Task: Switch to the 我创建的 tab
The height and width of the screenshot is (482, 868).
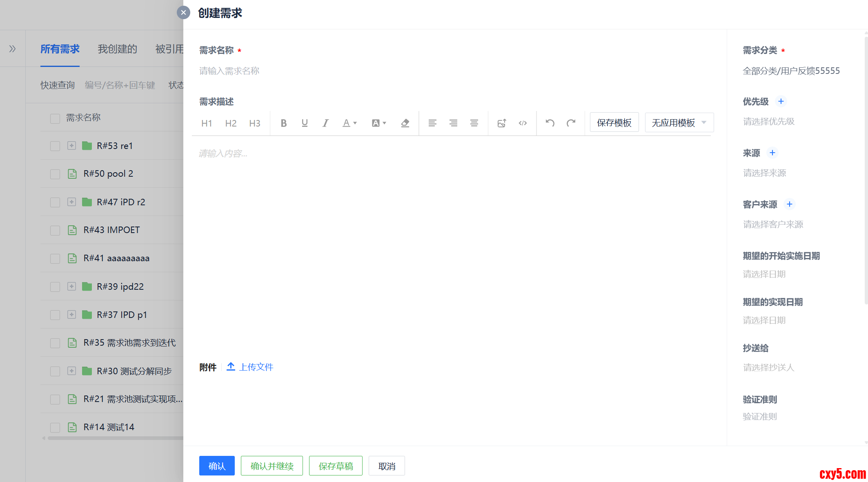Action: [x=117, y=49]
